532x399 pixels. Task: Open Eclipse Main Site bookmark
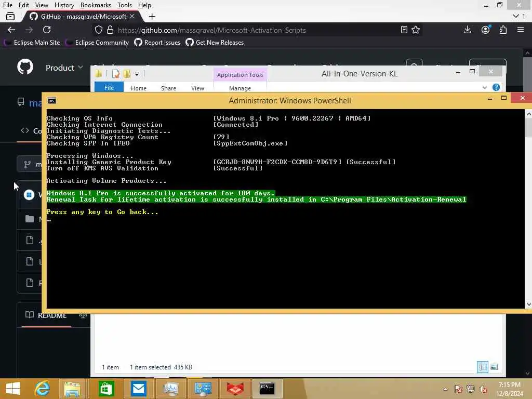[x=32, y=43]
